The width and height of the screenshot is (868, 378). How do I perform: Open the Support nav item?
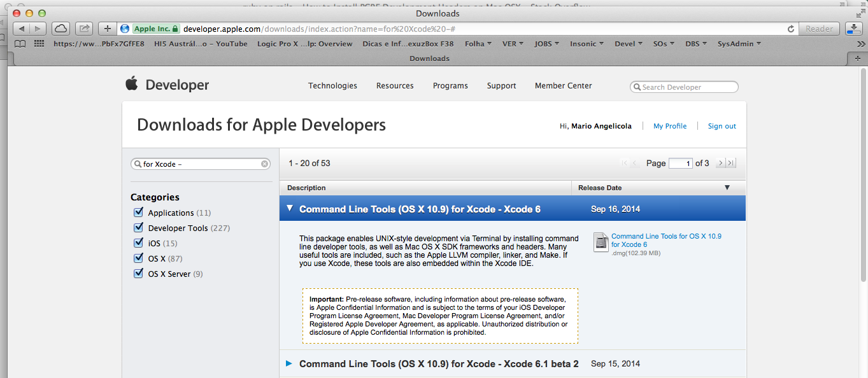[501, 86]
